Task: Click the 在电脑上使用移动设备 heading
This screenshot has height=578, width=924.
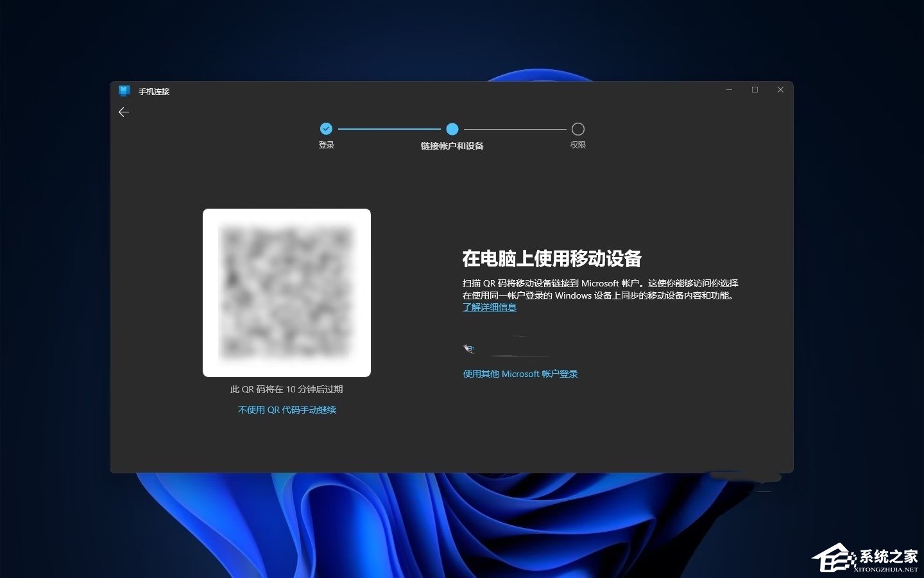Action: coord(552,258)
